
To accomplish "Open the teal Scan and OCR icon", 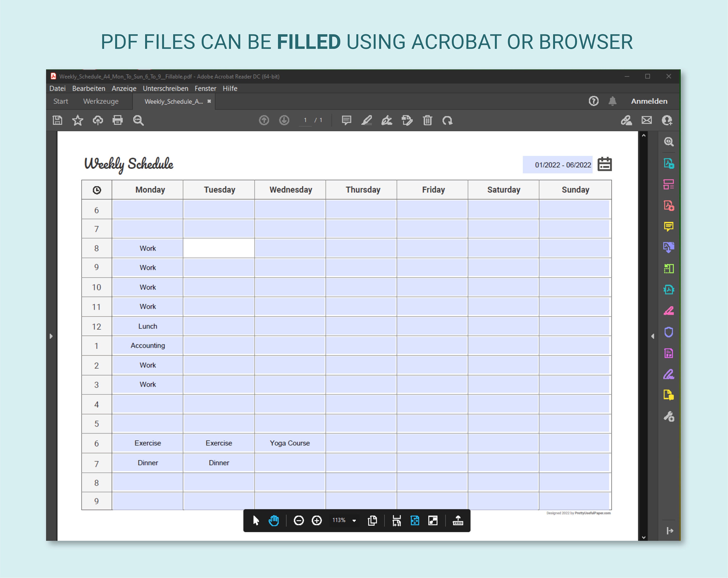I will [669, 290].
